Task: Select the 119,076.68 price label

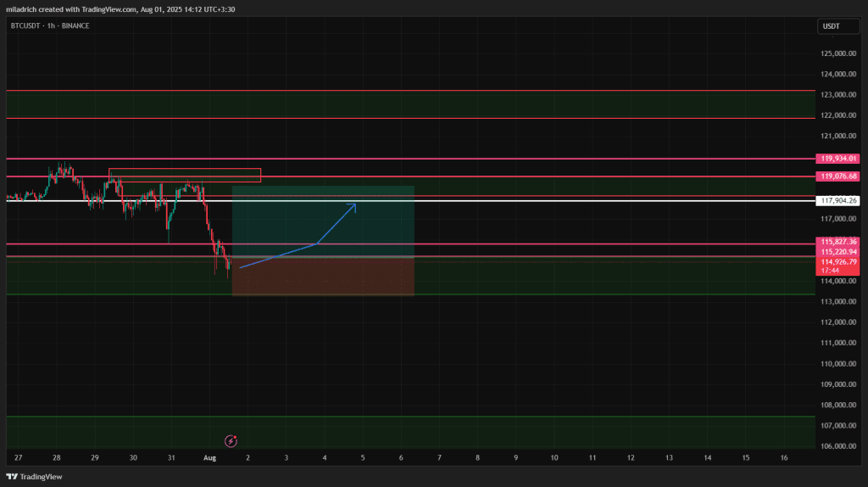Action: (840, 176)
